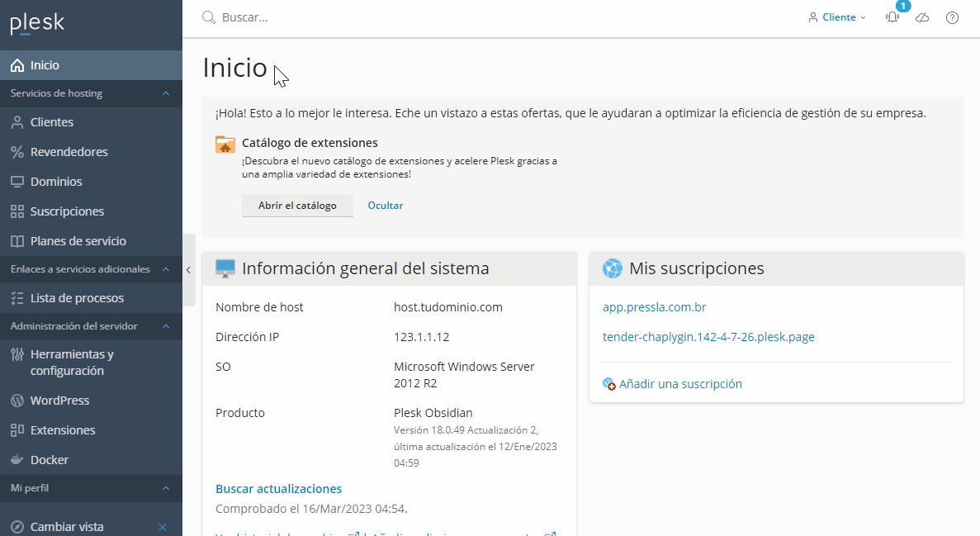Click the house icon beside Inicio
The height and width of the screenshot is (536, 980).
(17, 65)
